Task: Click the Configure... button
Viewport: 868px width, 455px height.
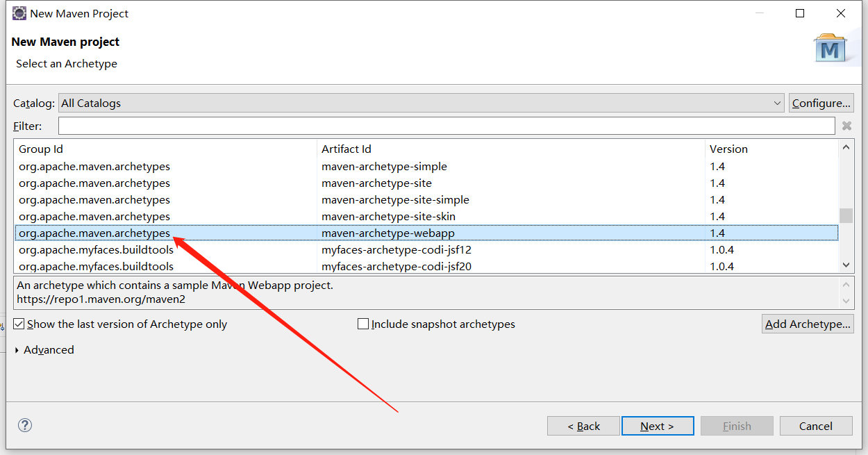Action: (821, 103)
